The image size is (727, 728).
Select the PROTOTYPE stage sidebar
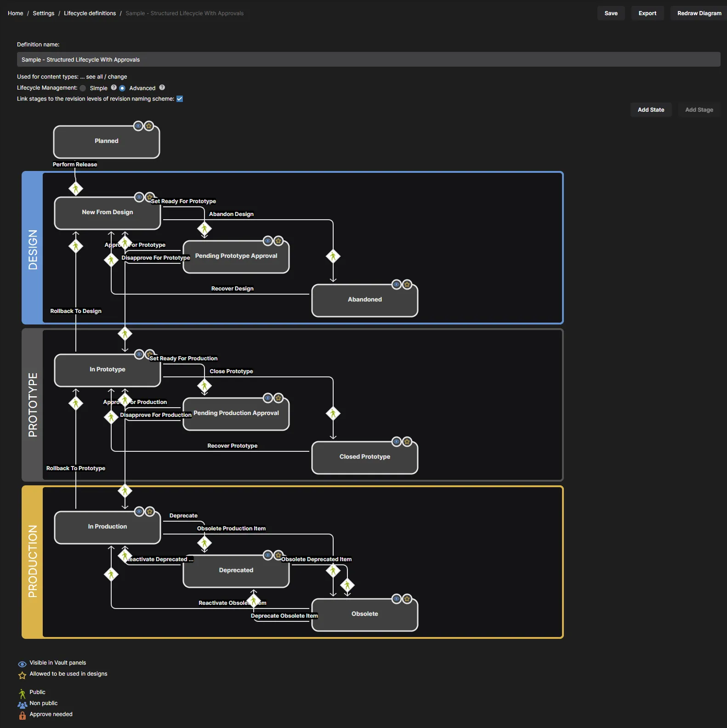tap(32, 405)
